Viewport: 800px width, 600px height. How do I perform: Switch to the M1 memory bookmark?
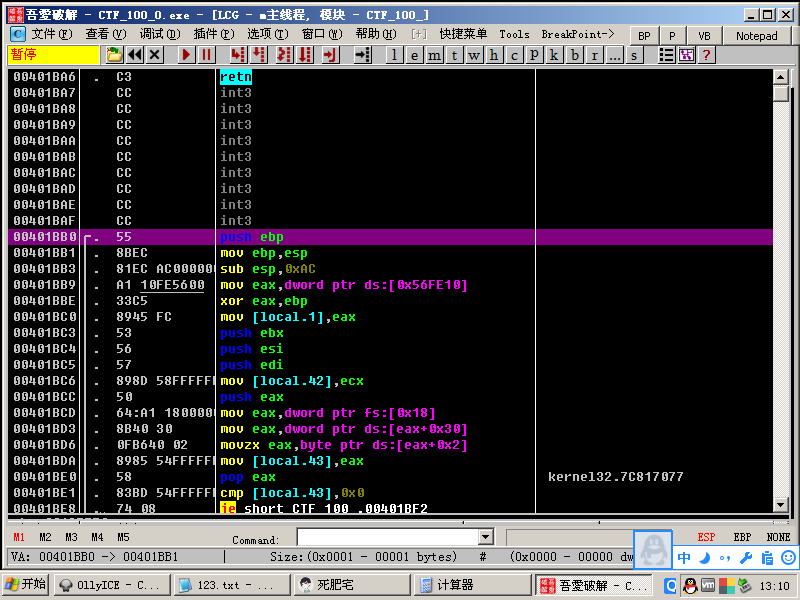pyautogui.click(x=19, y=537)
